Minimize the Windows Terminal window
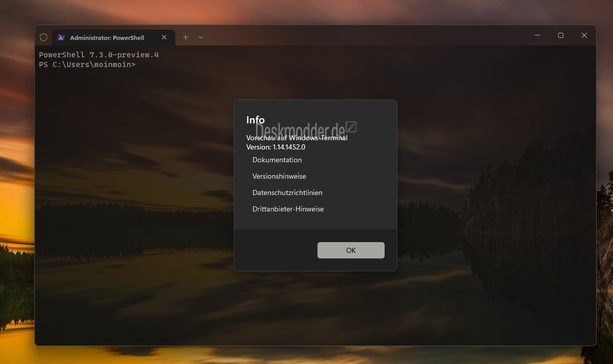Image resolution: width=613 pixels, height=364 pixels. point(537,35)
